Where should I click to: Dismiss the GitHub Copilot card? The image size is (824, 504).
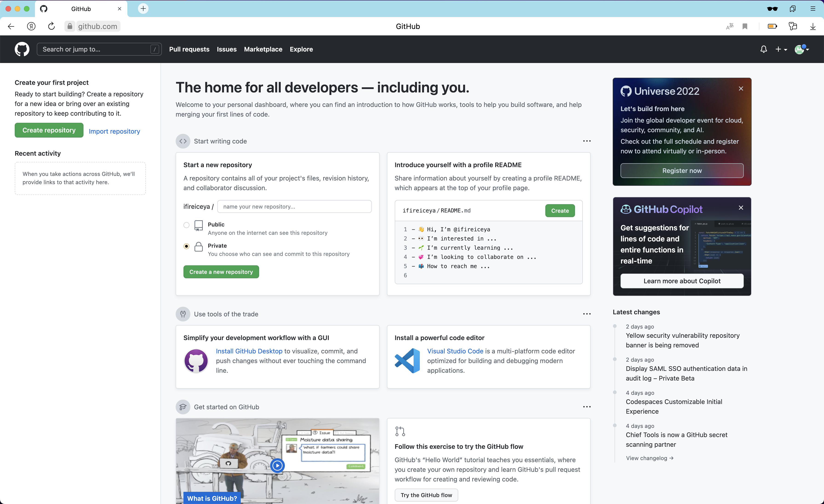pos(741,208)
